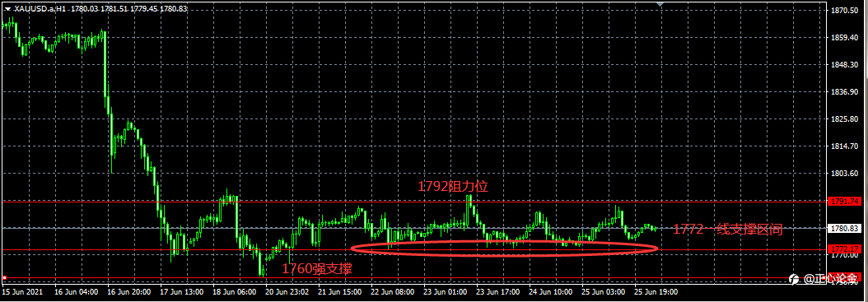Click the 23 Jun 17:00 time label
The height and width of the screenshot is (302, 868).
(x=498, y=291)
